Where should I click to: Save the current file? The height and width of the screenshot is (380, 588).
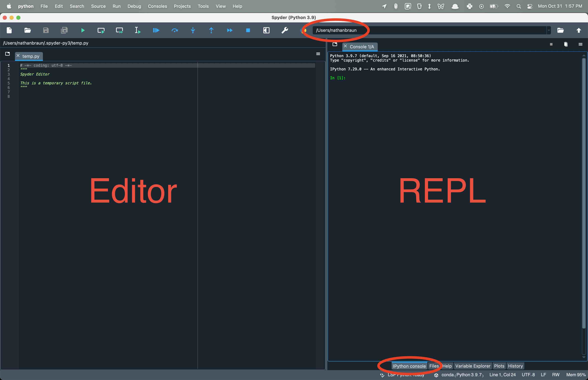45,30
